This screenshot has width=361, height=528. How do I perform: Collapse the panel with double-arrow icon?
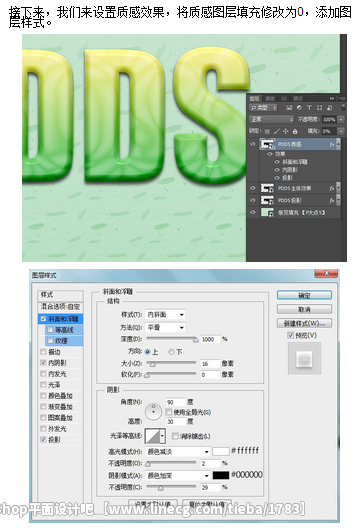coord(332,98)
